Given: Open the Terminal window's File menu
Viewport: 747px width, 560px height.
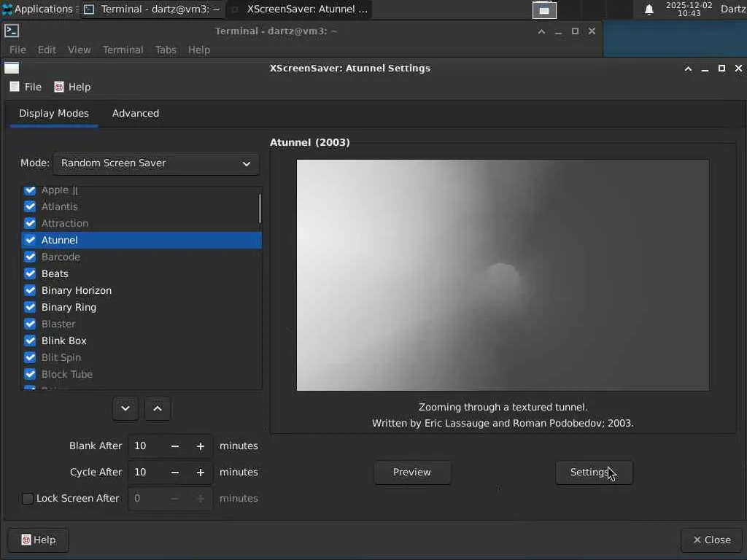Looking at the screenshot, I should [18, 50].
